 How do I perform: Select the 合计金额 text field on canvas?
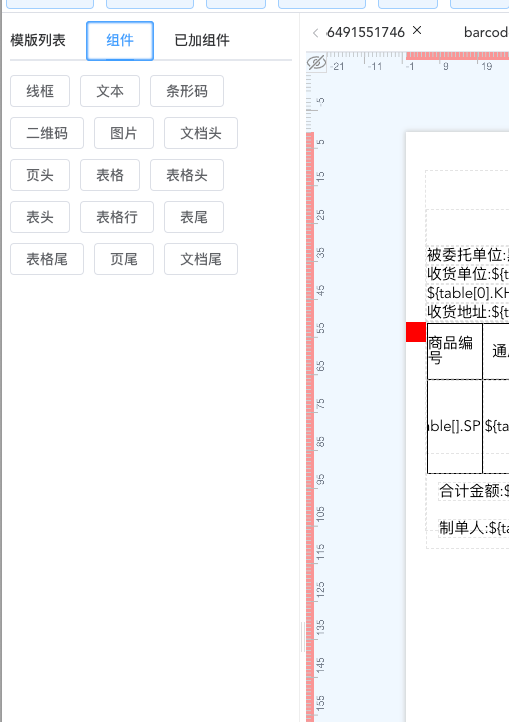[x=474, y=491]
